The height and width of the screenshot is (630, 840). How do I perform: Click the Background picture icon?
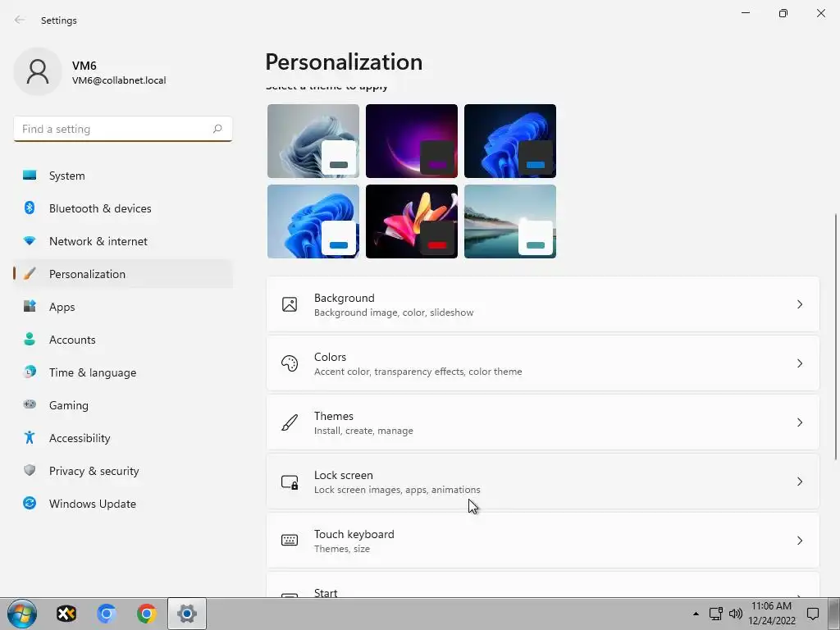click(290, 304)
